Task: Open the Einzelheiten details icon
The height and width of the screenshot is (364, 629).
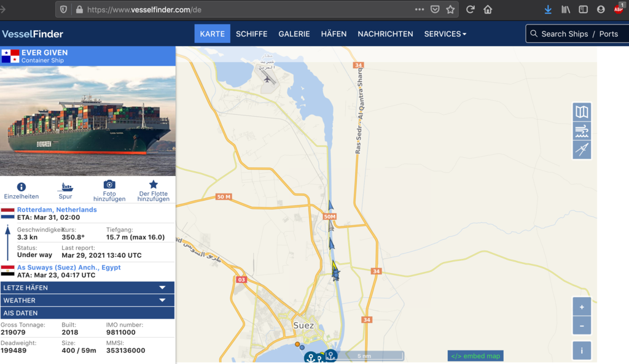Action: click(21, 191)
